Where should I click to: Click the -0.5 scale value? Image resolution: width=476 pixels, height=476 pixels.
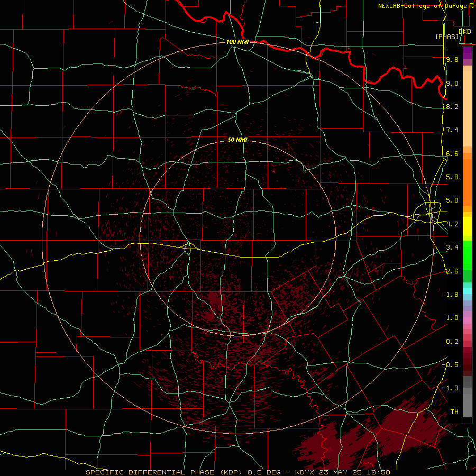[450, 365]
